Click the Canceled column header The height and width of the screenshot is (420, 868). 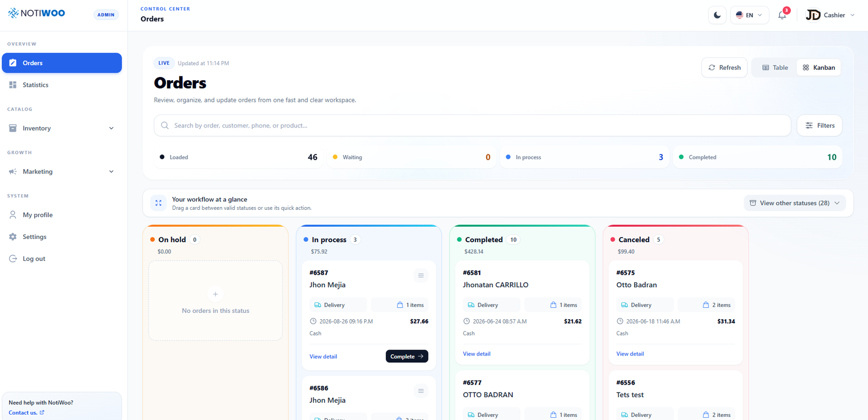(634, 240)
